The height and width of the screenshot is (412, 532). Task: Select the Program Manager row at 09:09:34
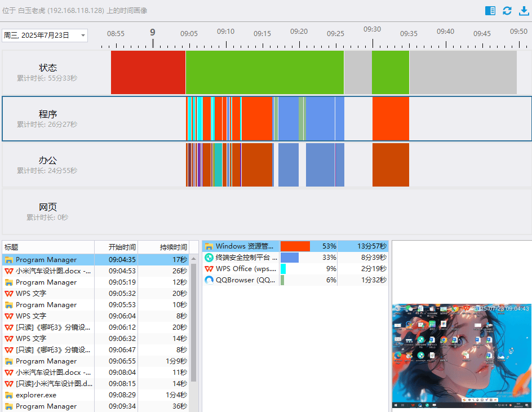pos(96,406)
